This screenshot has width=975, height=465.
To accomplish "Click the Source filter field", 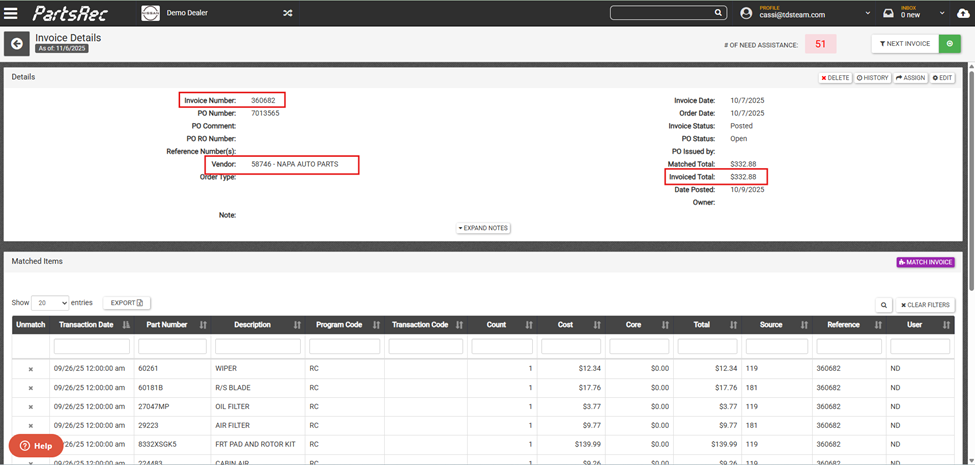I will click(x=777, y=346).
